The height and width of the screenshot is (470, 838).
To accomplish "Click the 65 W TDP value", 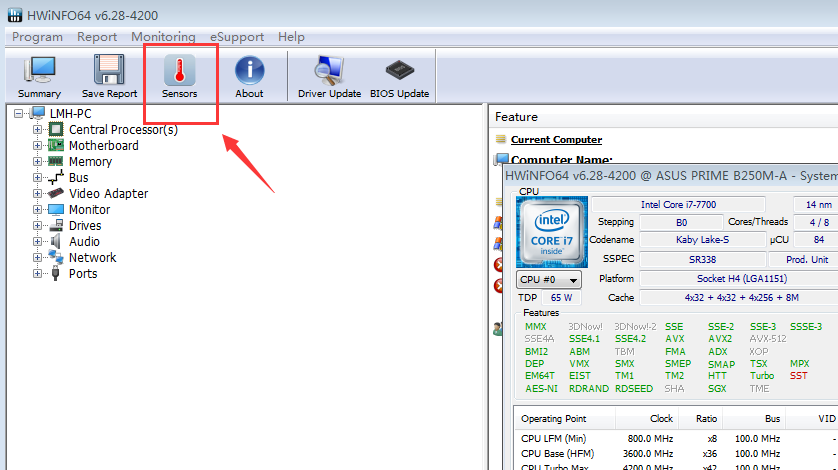I will (561, 297).
